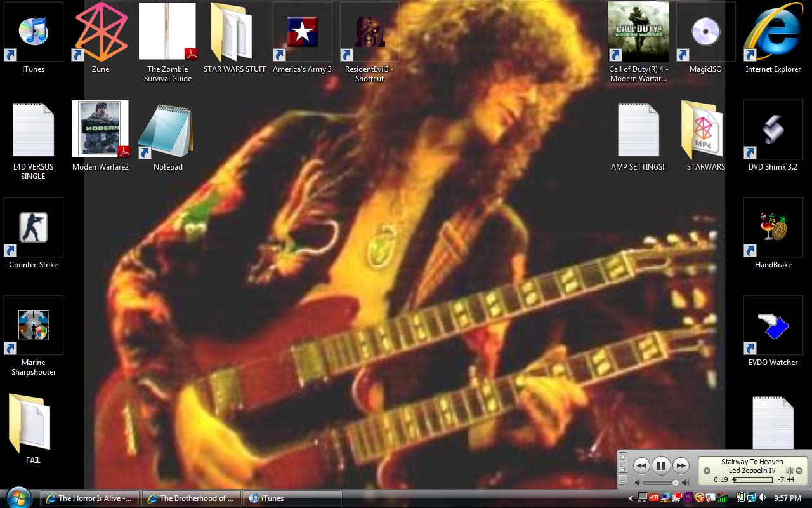The width and height of the screenshot is (812, 508).
Task: Launch the Counter-Strike shortcut
Action: coord(34,227)
